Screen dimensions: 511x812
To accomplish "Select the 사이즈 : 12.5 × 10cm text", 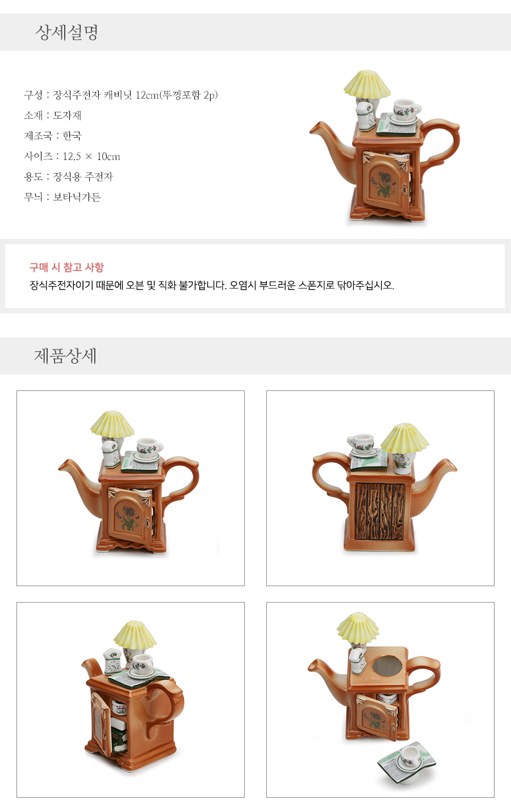I will [72, 156].
